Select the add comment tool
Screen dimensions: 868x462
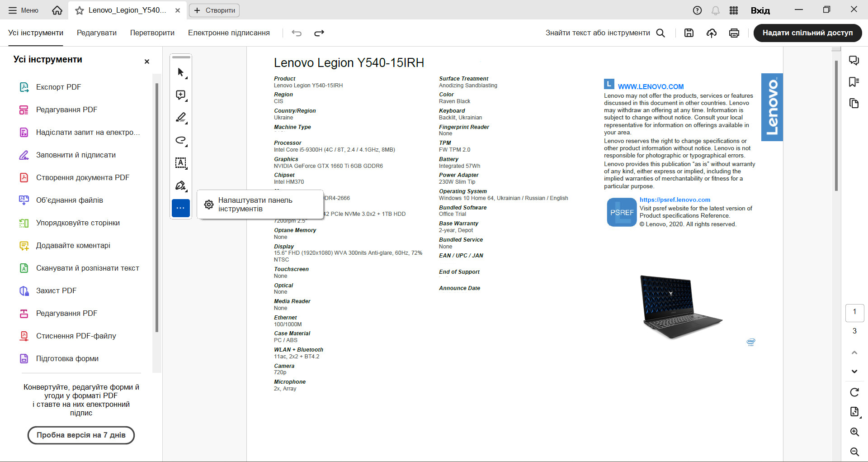(181, 95)
